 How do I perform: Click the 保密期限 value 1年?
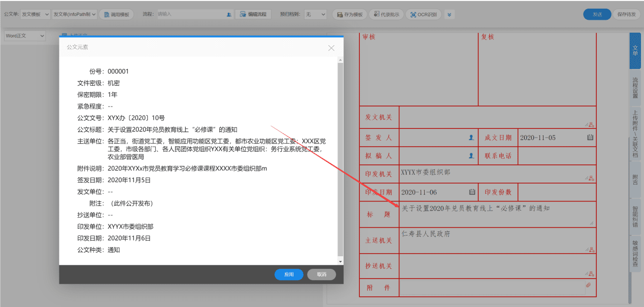(113, 95)
